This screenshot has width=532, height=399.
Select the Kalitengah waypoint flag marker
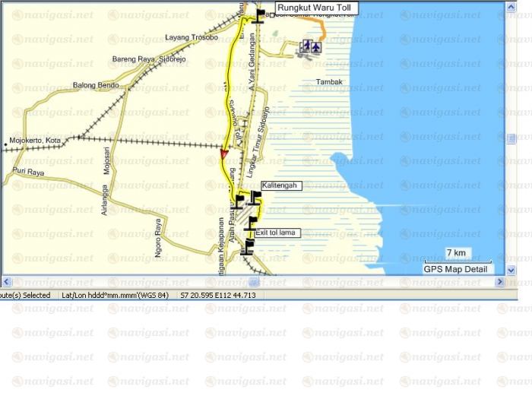click(x=254, y=197)
